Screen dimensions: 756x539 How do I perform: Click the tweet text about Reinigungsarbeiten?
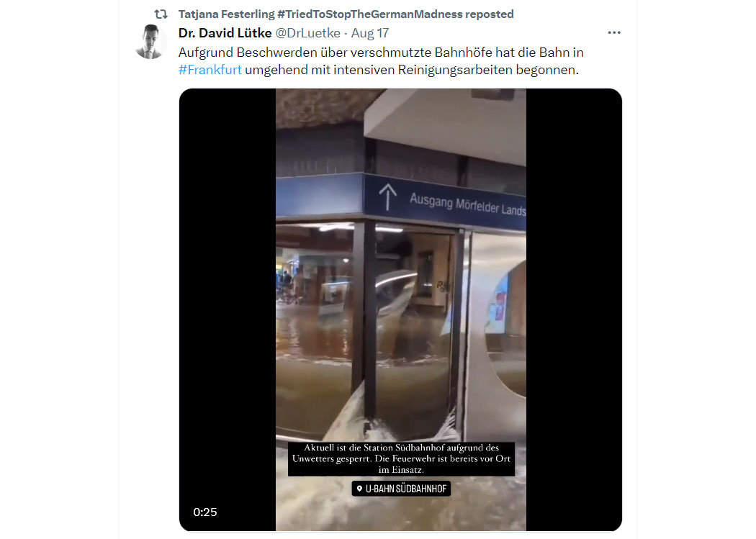381,61
